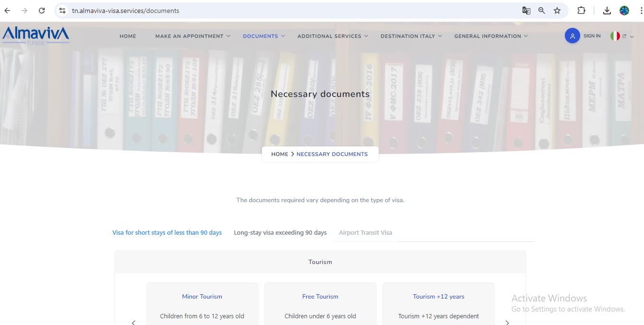
Task: Expand the Make an Appointment dropdown
Action: coord(192,36)
